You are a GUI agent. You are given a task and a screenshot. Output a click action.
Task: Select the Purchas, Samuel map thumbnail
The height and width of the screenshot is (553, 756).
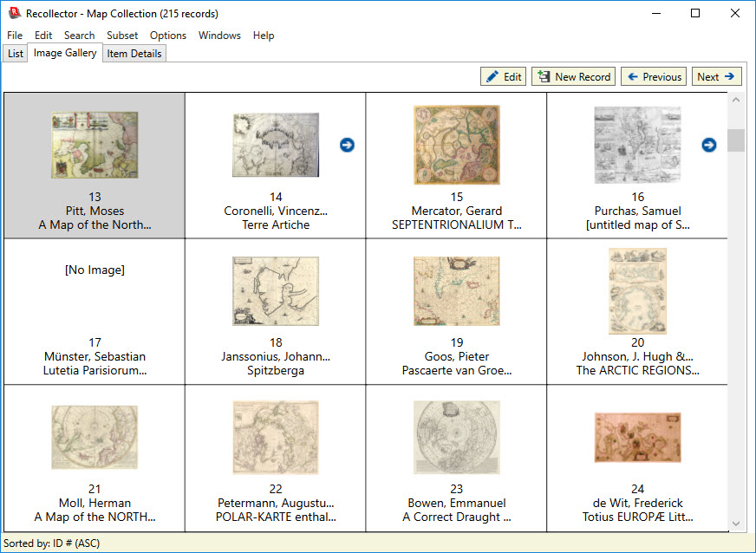pos(637,145)
